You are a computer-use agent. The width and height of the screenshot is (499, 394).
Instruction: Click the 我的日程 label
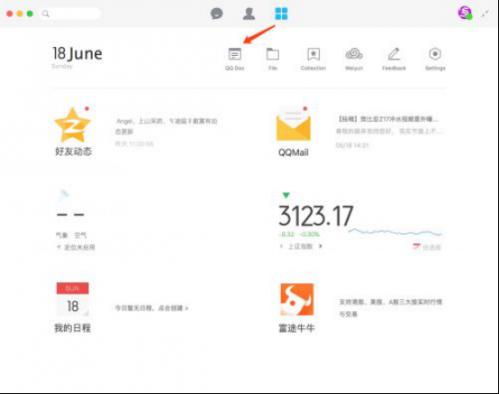tap(72, 328)
